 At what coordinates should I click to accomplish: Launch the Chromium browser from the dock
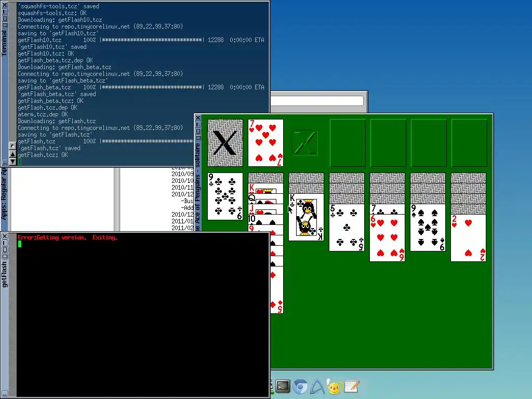coord(300,387)
